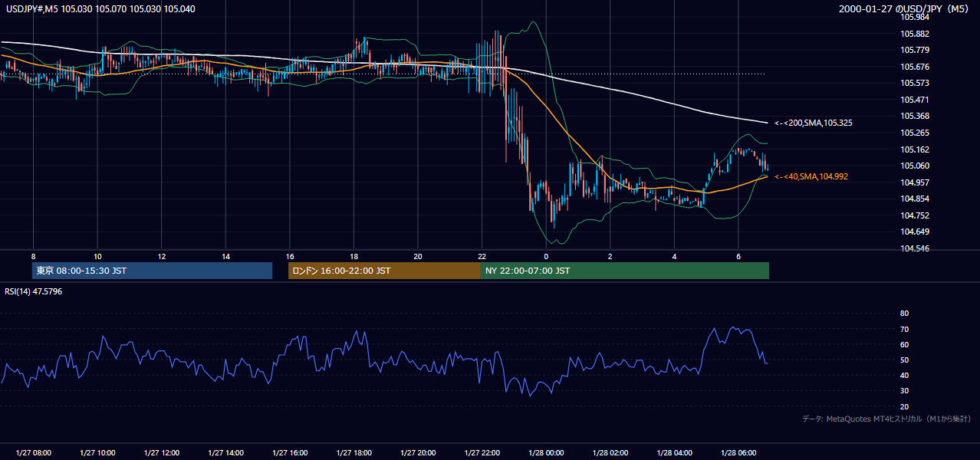This screenshot has height=460, width=980.
Task: Click price level 105.368 on price axis
Action: pos(915,117)
